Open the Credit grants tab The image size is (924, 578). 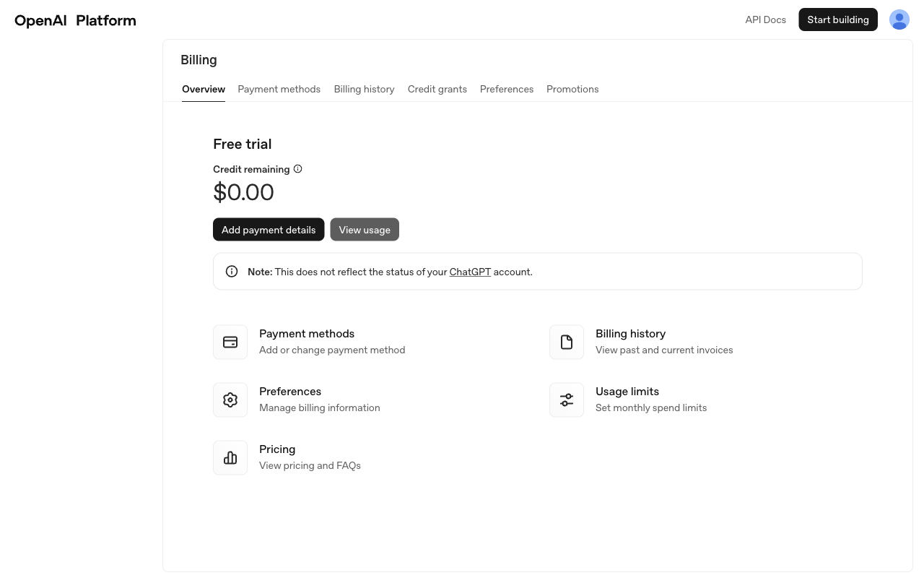pos(437,89)
